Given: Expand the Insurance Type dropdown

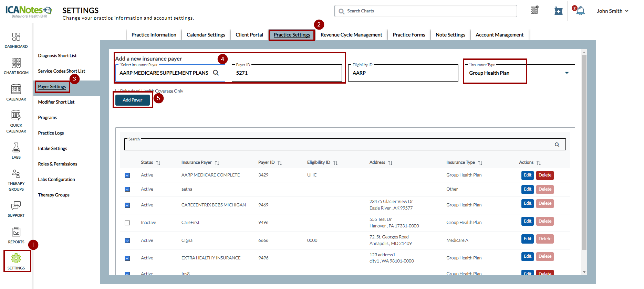Looking at the screenshot, I should coord(567,73).
